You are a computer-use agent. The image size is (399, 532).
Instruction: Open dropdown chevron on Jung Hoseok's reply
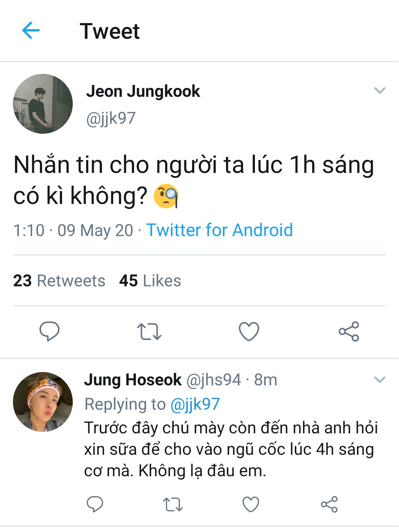(x=380, y=380)
